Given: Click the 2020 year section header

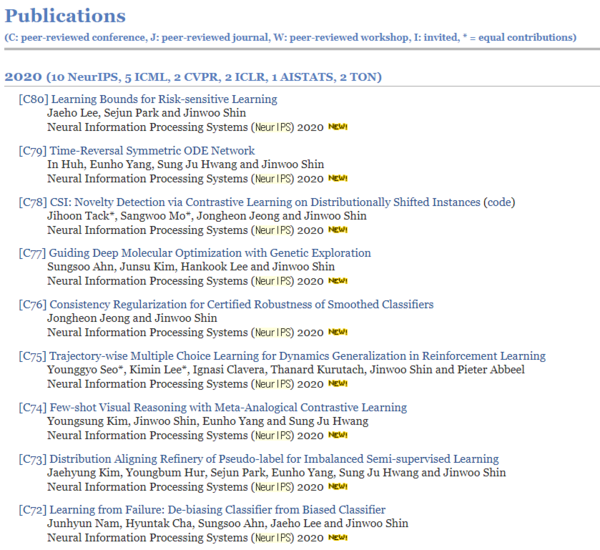Looking at the screenshot, I should (x=190, y=77).
